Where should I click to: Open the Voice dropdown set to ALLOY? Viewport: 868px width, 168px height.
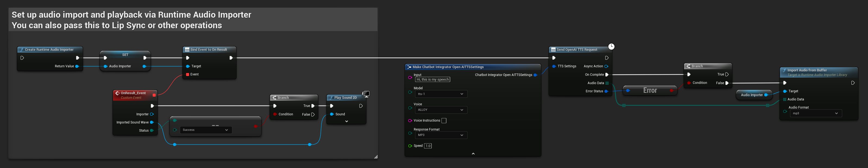click(441, 110)
